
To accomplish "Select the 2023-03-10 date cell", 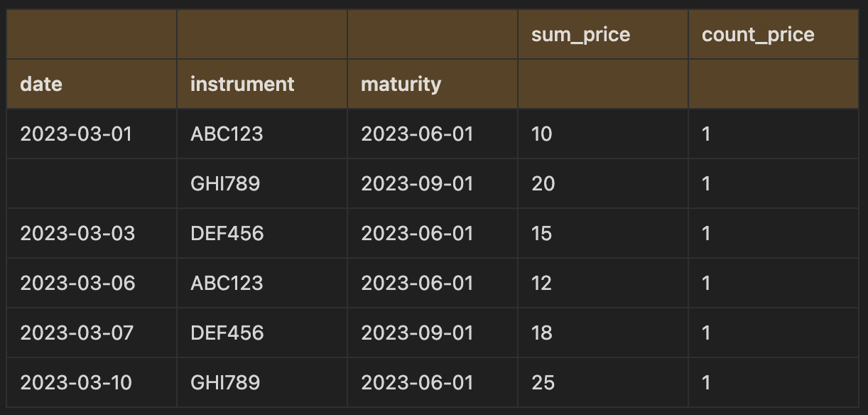I will pyautogui.click(x=92, y=382).
